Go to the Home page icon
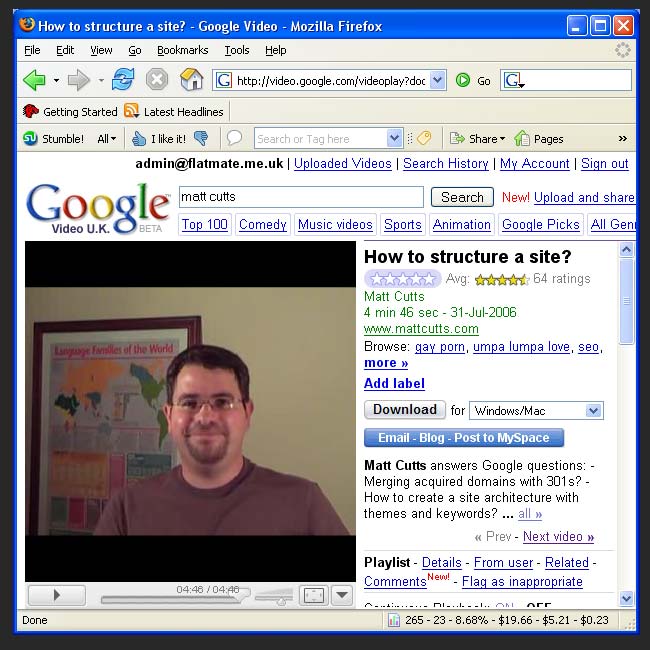Image resolution: width=650 pixels, height=650 pixels. 192,79
